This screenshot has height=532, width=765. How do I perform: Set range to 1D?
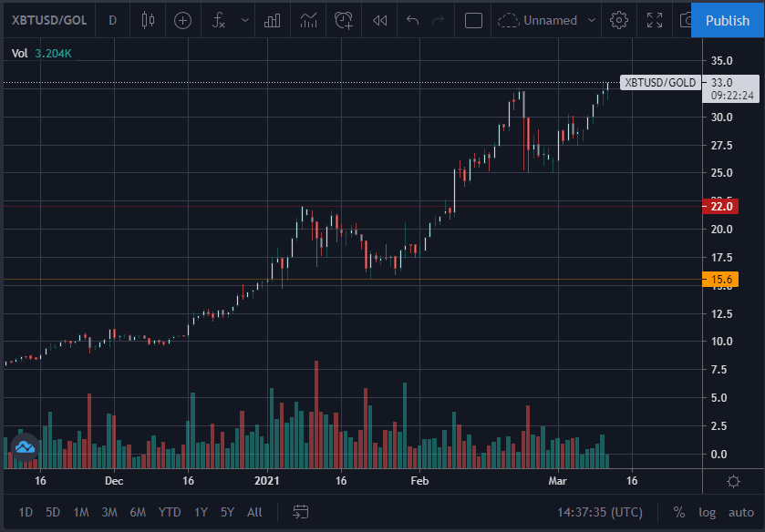pos(26,512)
